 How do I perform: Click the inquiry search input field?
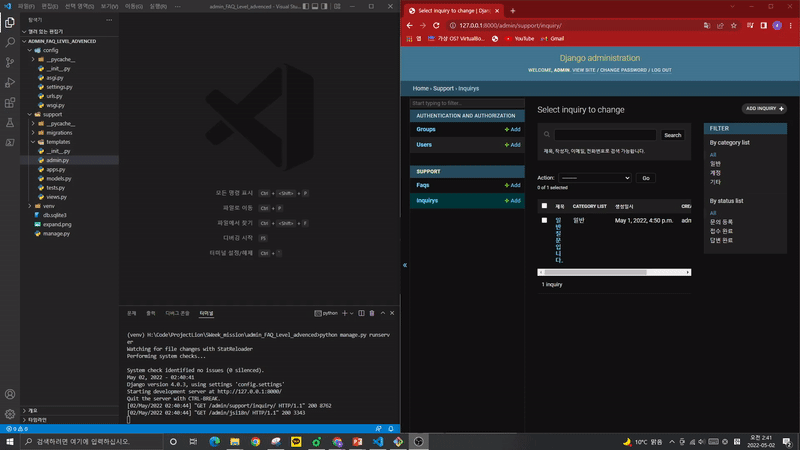[x=605, y=135]
